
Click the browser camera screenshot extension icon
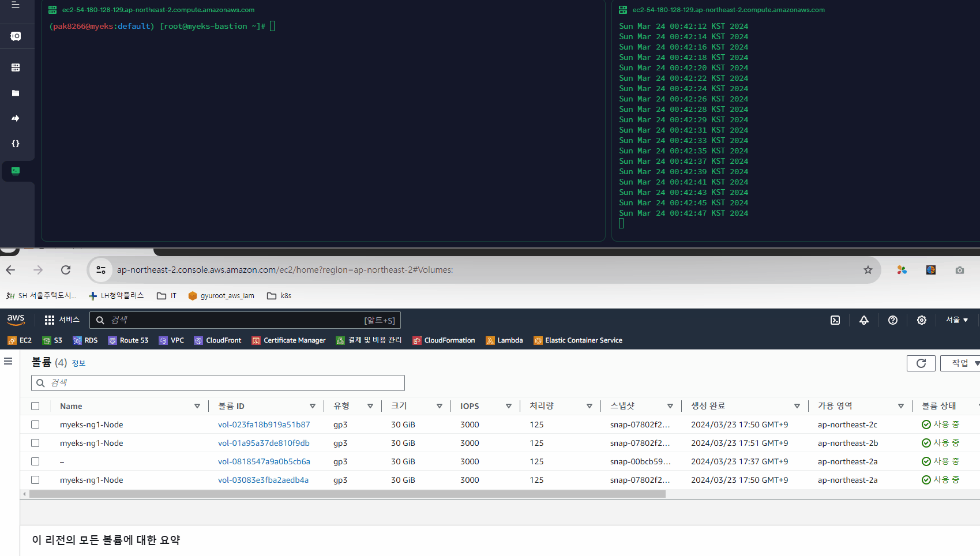960,270
